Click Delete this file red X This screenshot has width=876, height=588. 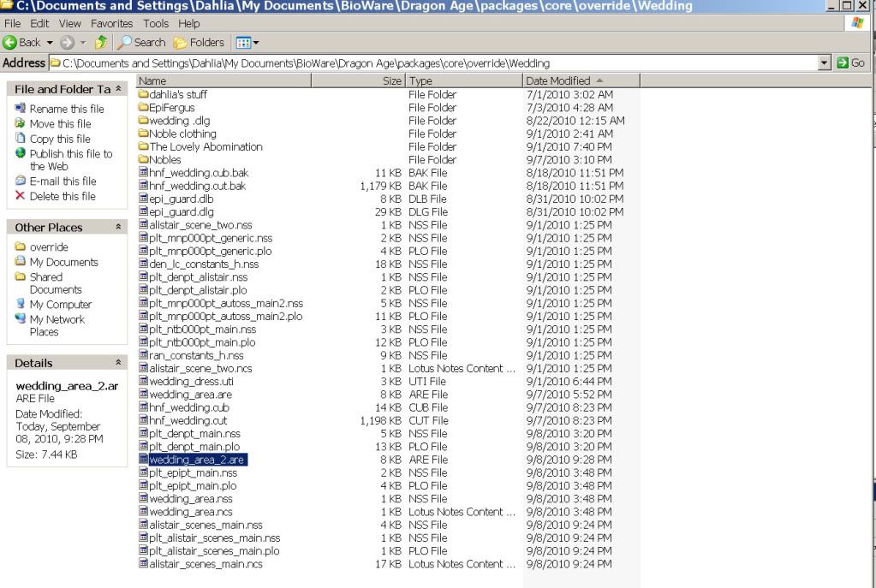[x=21, y=197]
